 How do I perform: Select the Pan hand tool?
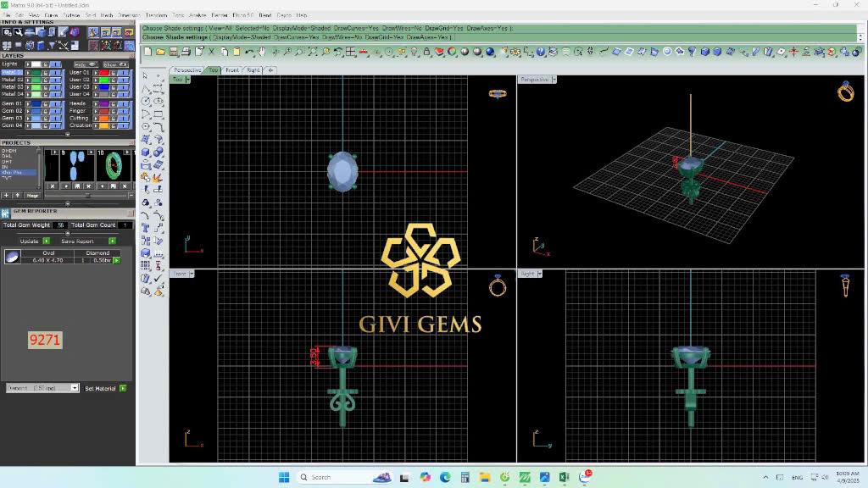pyautogui.click(x=262, y=52)
